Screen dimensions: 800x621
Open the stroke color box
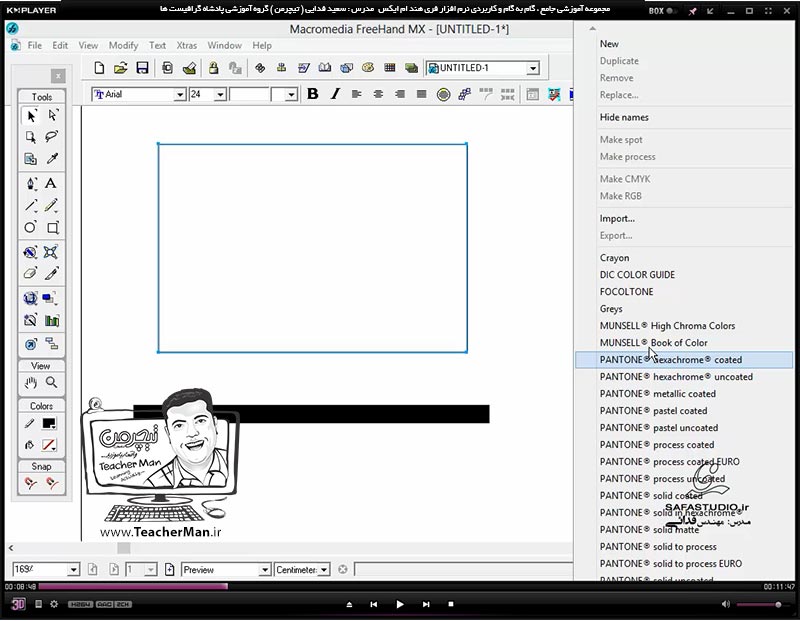click(49, 424)
